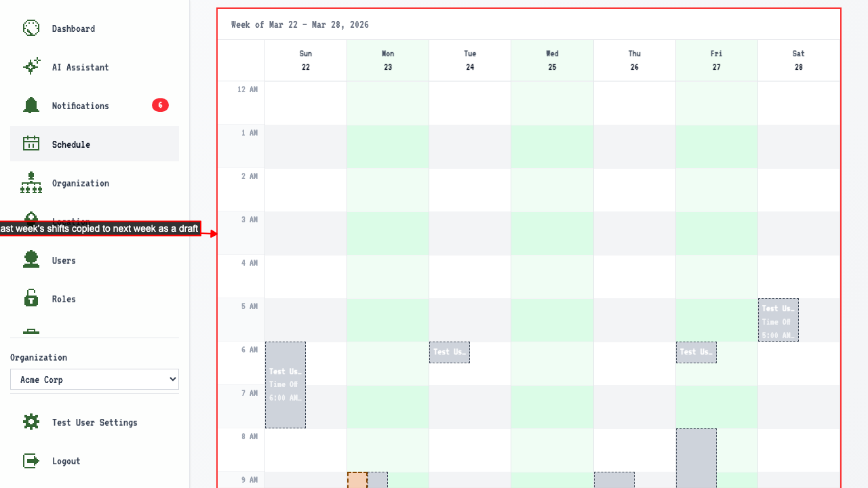Open Notifications from sidebar
The width and height of the screenshot is (868, 488).
(x=94, y=106)
